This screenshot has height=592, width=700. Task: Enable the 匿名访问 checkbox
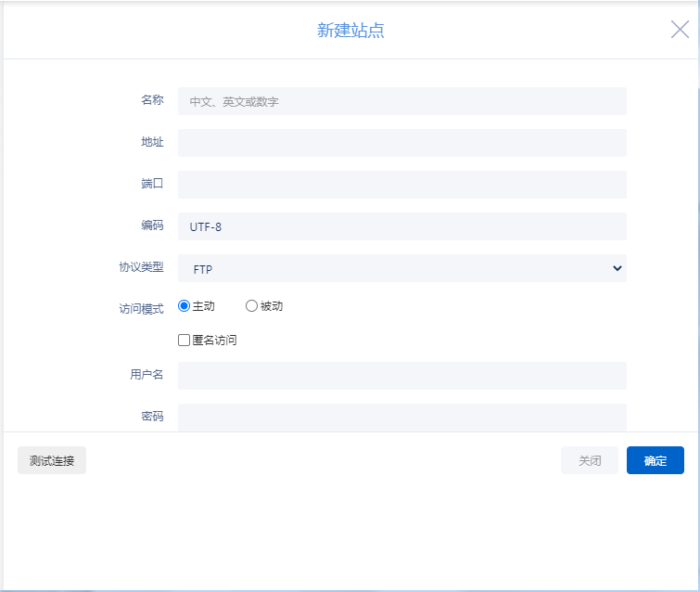185,341
